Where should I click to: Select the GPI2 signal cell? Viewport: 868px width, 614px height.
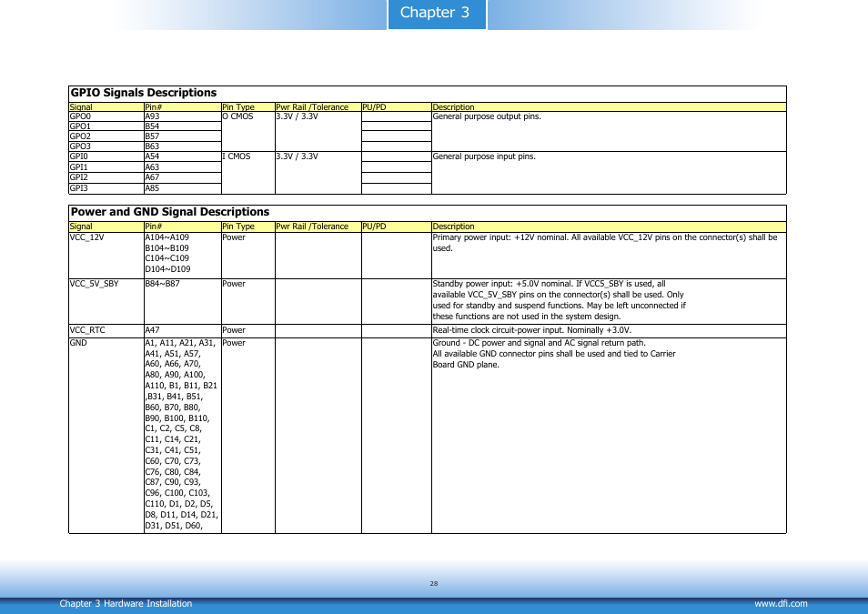106,177
